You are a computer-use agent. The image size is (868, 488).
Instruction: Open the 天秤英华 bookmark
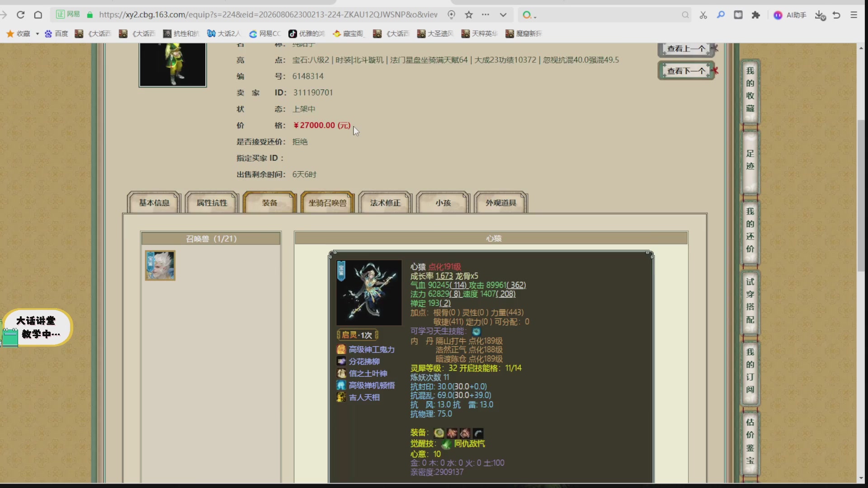pyautogui.click(x=480, y=33)
